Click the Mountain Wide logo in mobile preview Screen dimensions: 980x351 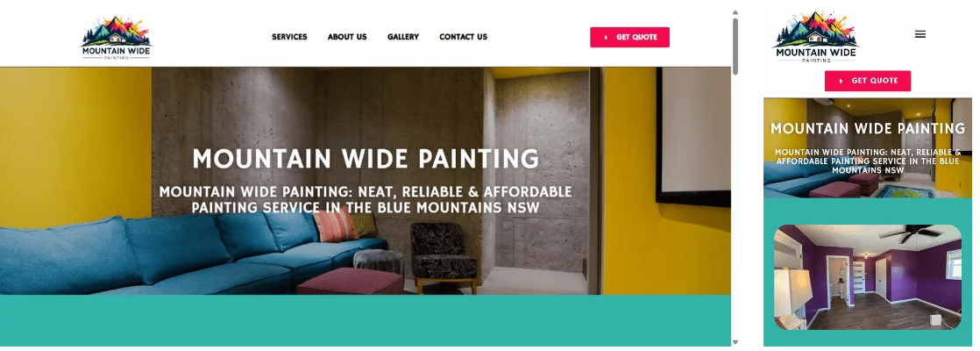click(816, 38)
